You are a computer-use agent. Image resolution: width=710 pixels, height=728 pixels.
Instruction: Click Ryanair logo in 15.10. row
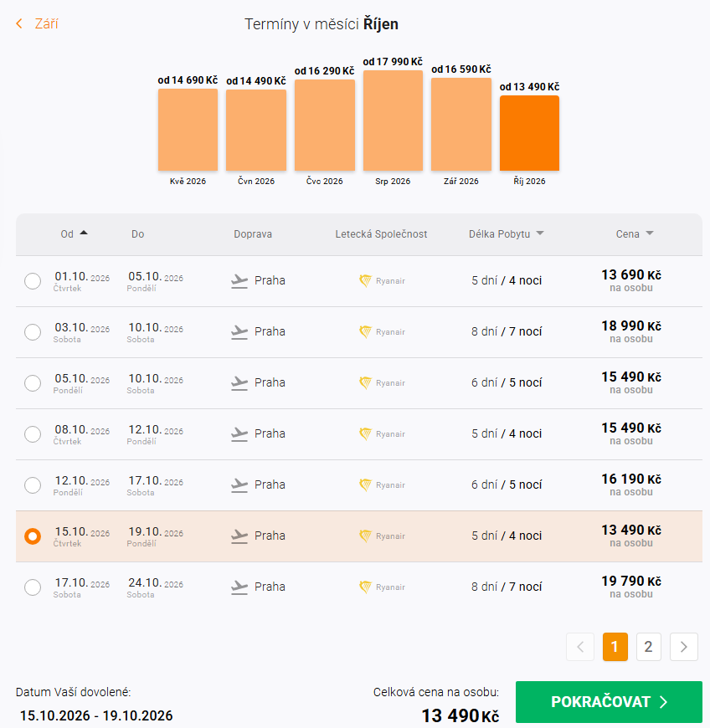point(382,536)
